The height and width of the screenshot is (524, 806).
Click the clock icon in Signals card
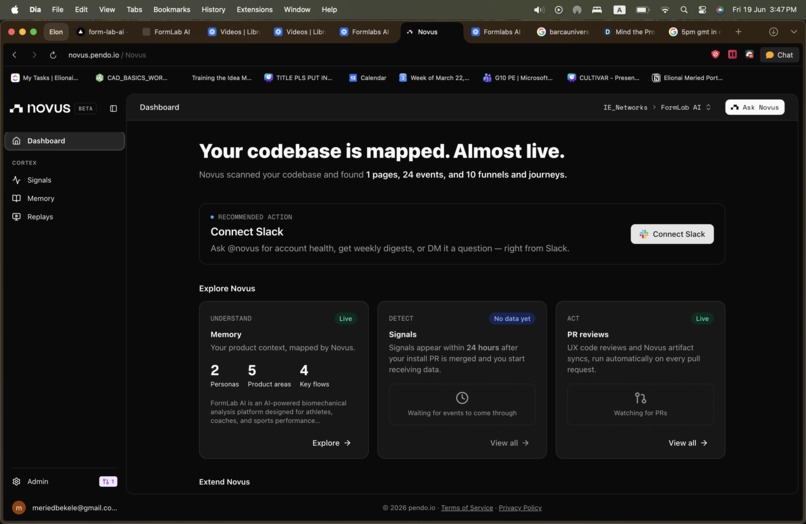462,397
